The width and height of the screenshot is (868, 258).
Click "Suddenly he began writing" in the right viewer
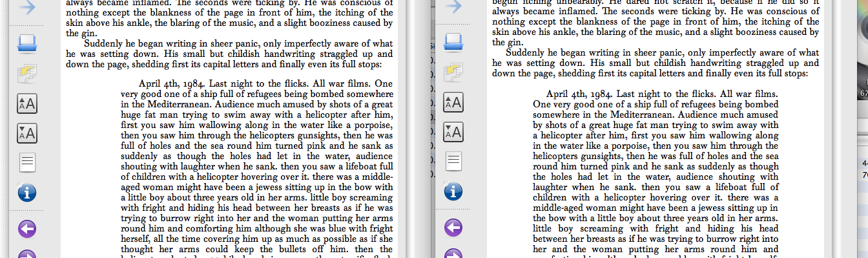[x=560, y=53]
